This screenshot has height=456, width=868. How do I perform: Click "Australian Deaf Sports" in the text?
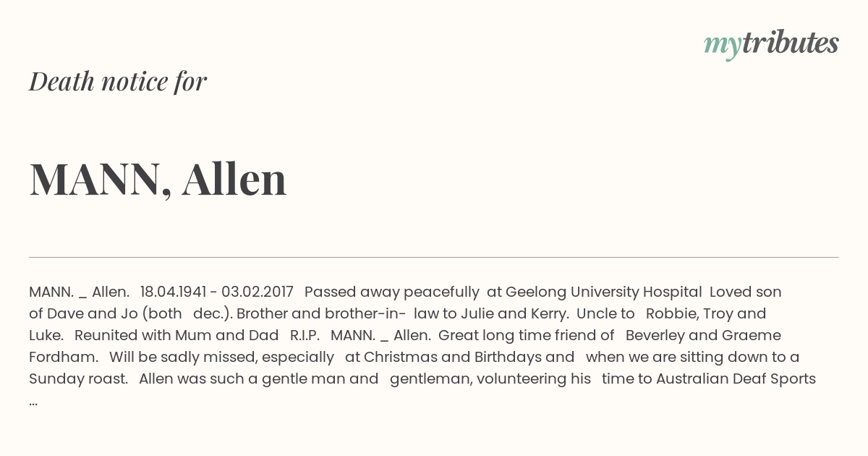(736, 379)
